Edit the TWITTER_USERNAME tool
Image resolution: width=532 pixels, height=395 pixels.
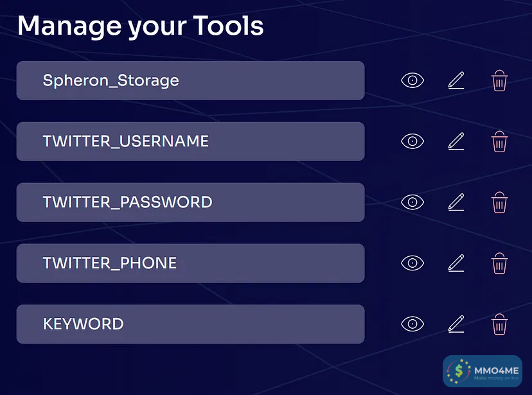point(456,141)
